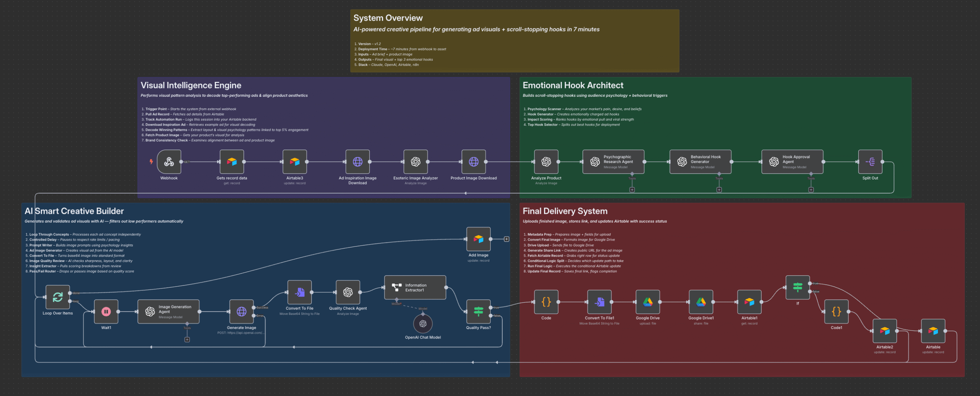Select the Webhook trigger node
Image resolution: width=980 pixels, height=396 pixels.
pos(169,162)
